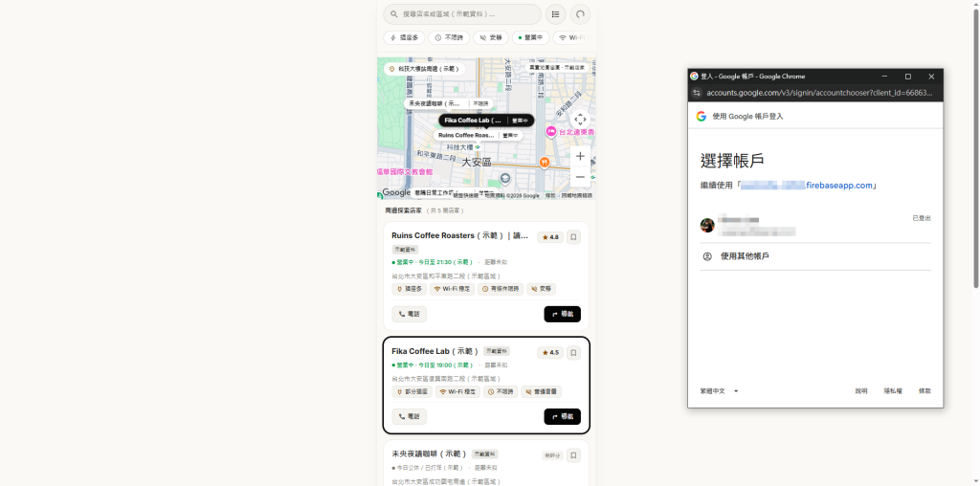The width and height of the screenshot is (980, 486).
Task: Open the 繁體中文 language dropdown
Action: [x=719, y=391]
